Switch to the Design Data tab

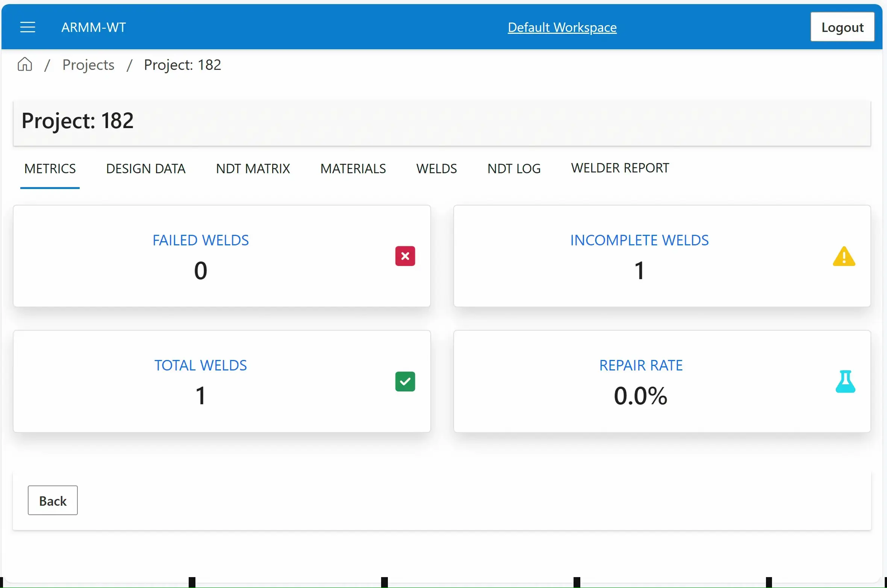click(x=146, y=169)
